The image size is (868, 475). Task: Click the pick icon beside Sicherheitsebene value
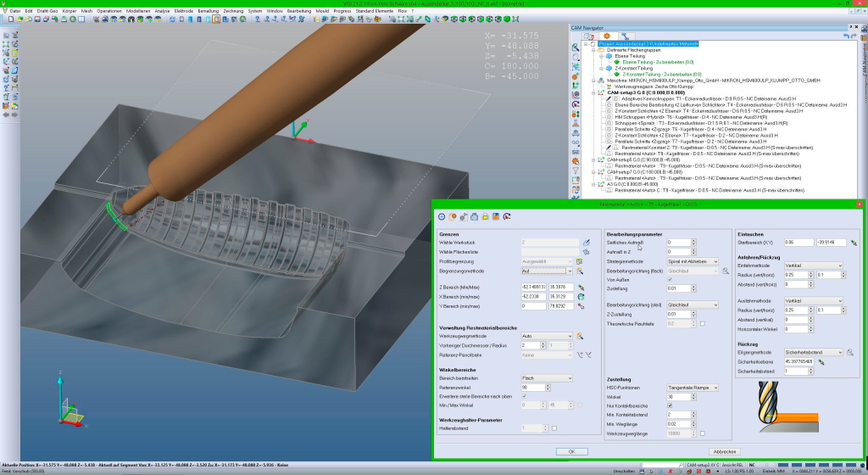pyautogui.click(x=821, y=362)
